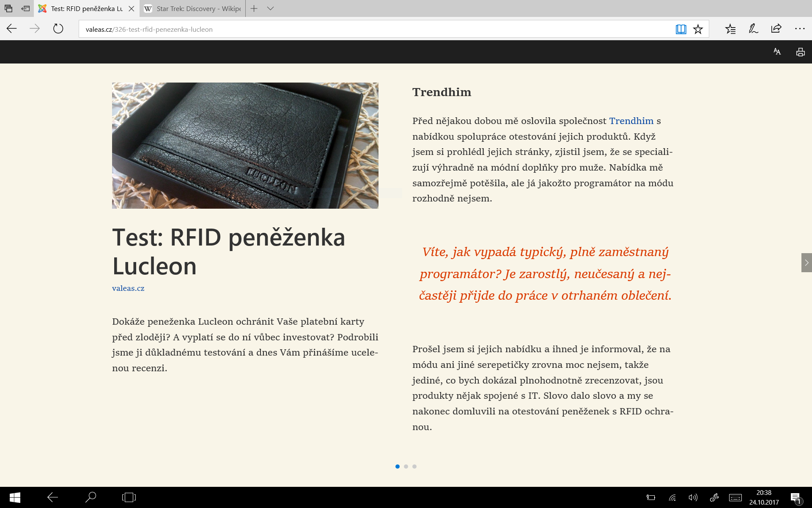Open Action Center notifications icon
812x508 pixels.
coord(796,498)
